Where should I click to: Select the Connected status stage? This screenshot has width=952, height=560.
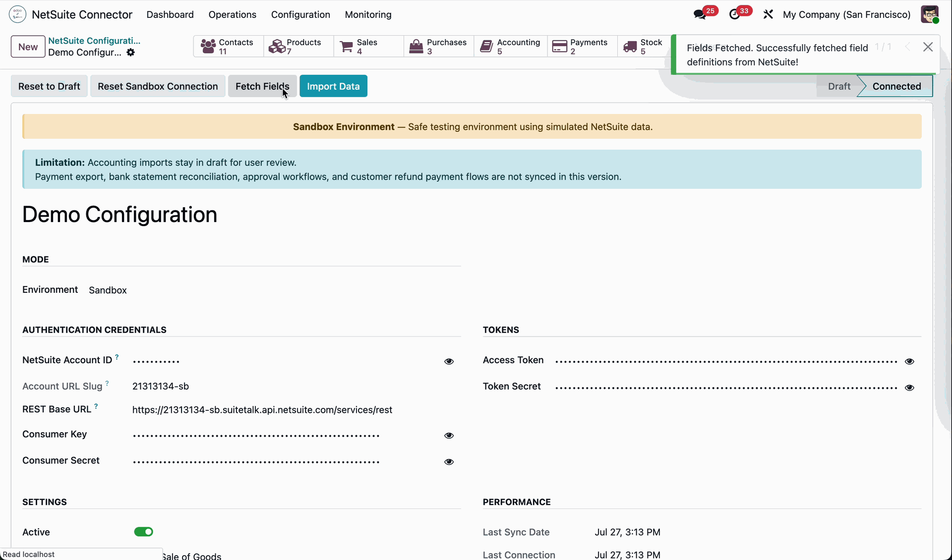pos(896,86)
